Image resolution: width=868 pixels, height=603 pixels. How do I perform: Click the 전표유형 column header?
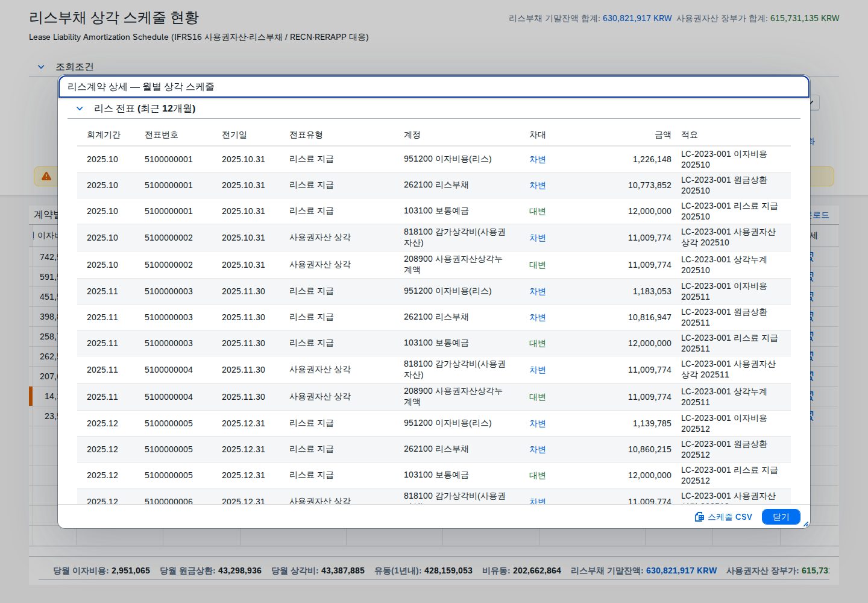pos(306,135)
